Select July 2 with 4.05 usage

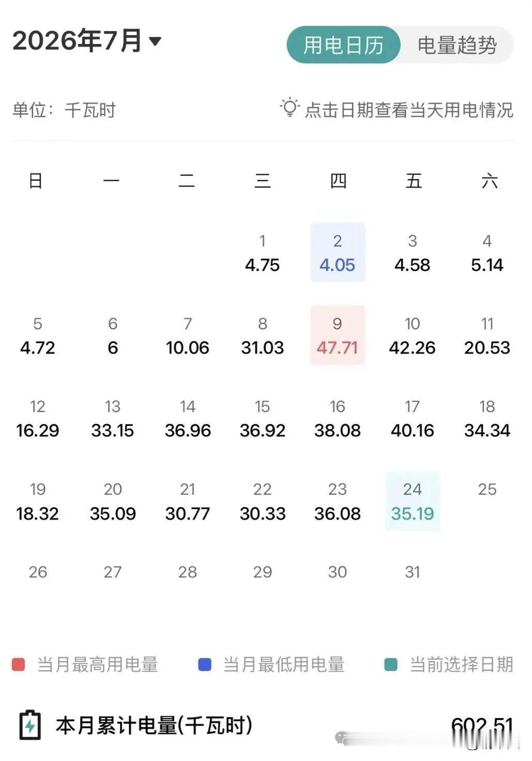click(x=338, y=252)
